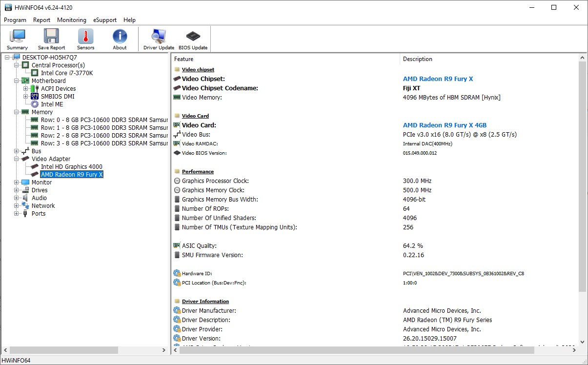Image resolution: width=588 pixels, height=365 pixels.
Task: Open the Program menu
Action: (x=15, y=20)
